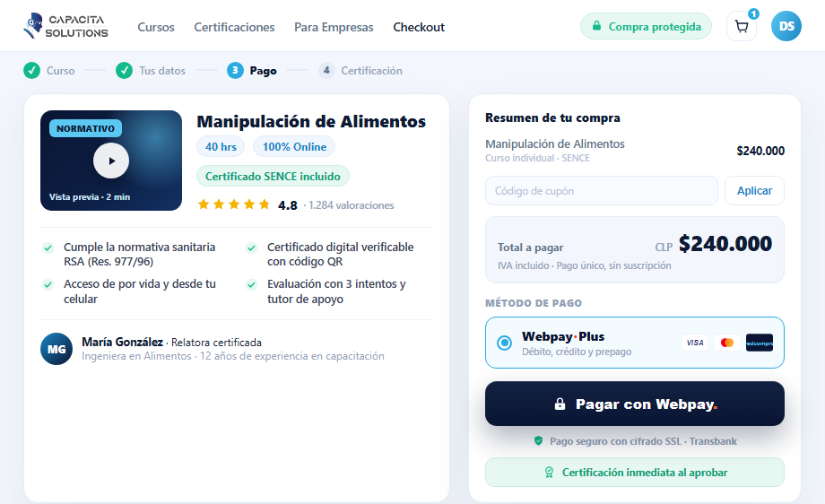
Task: Click the Manipulación de Alimentos course title
Action: point(311,122)
